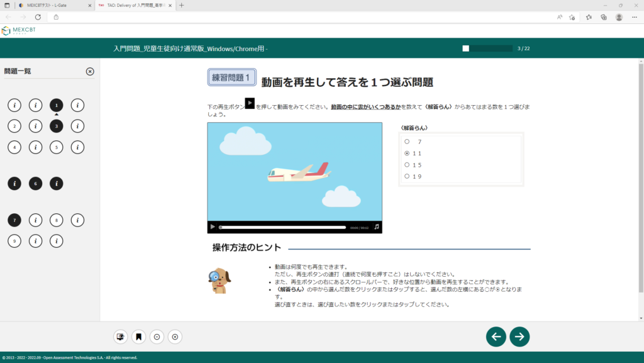Screen dimensions: 644x363
Task: Click the video seek progress bar
Action: click(x=283, y=227)
